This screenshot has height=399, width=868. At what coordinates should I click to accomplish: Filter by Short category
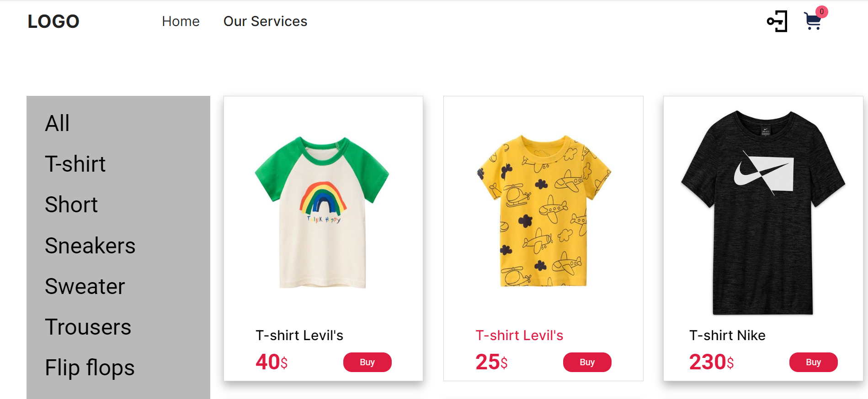[x=71, y=205]
